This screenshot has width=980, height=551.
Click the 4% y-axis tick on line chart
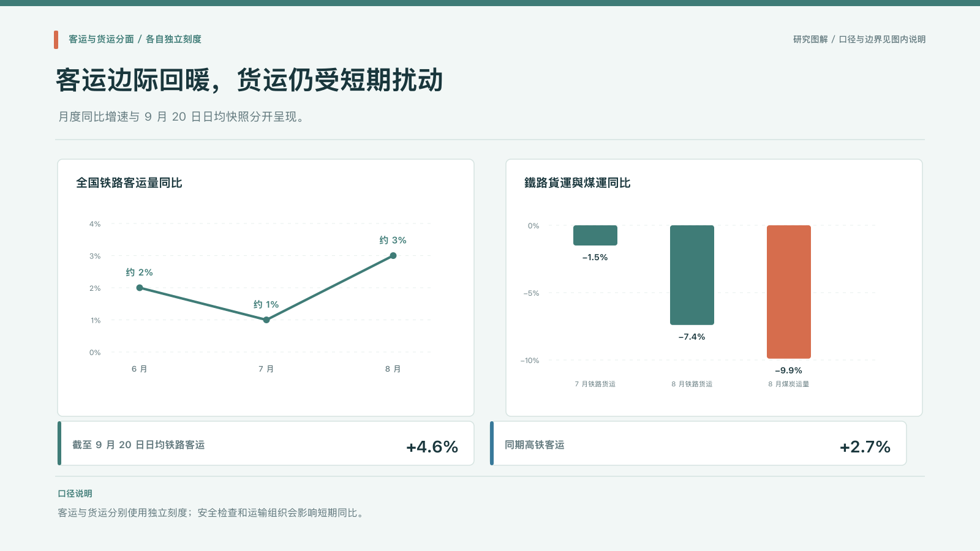point(95,224)
